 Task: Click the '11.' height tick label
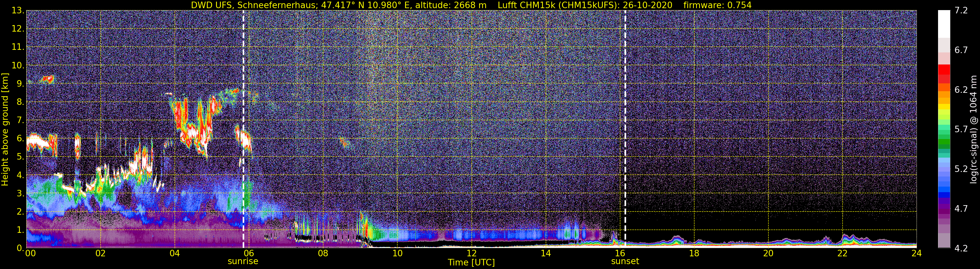pos(18,47)
